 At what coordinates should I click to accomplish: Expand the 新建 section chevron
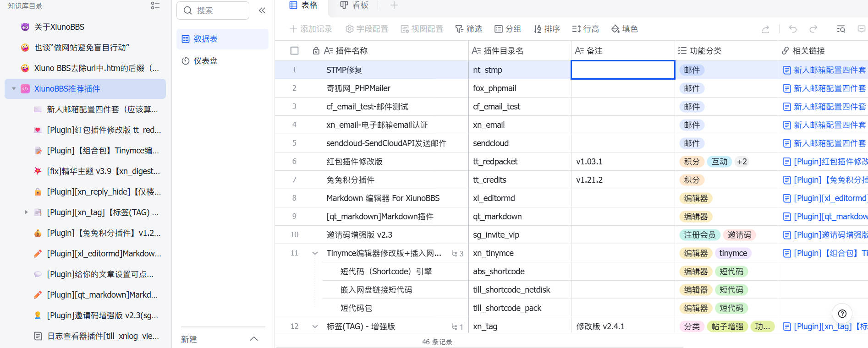[x=254, y=339]
